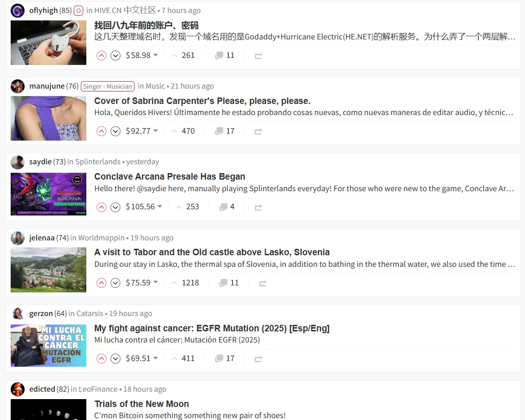The image size is (525, 420).
Task: Open comments on oflyhigh post (11)
Action: click(x=224, y=56)
